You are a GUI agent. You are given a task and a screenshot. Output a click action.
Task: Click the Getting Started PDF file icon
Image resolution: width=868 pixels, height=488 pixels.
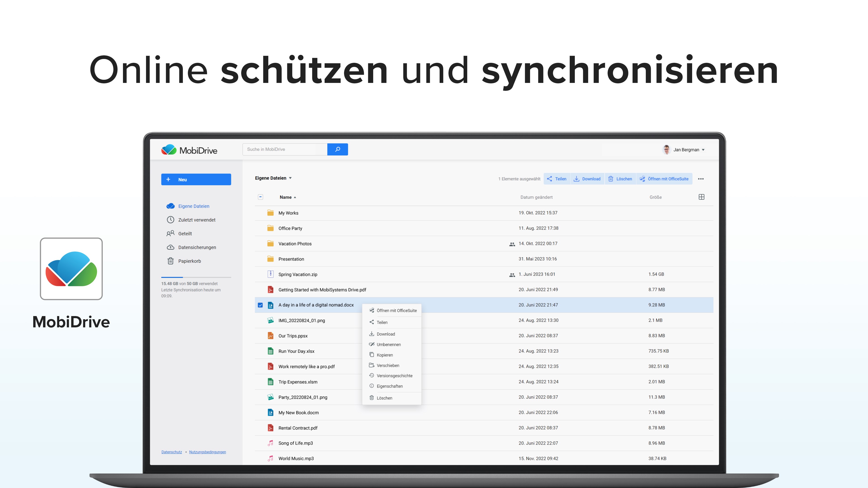click(x=270, y=290)
